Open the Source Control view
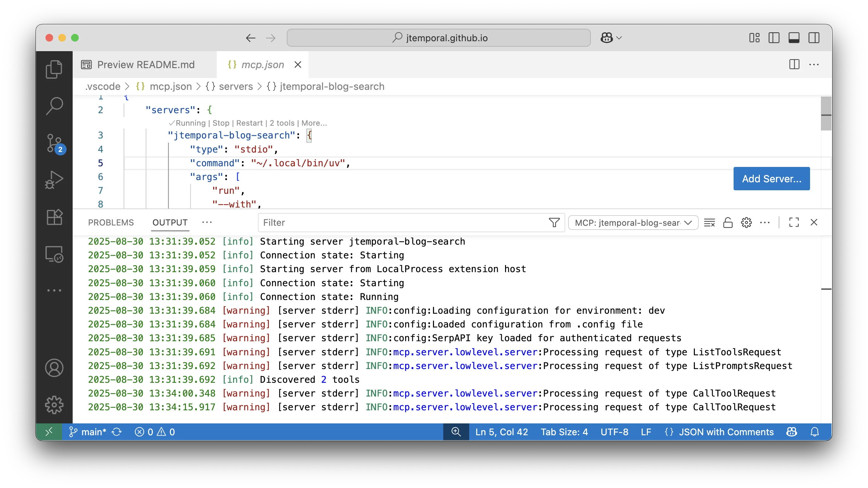The width and height of the screenshot is (868, 488). click(54, 143)
